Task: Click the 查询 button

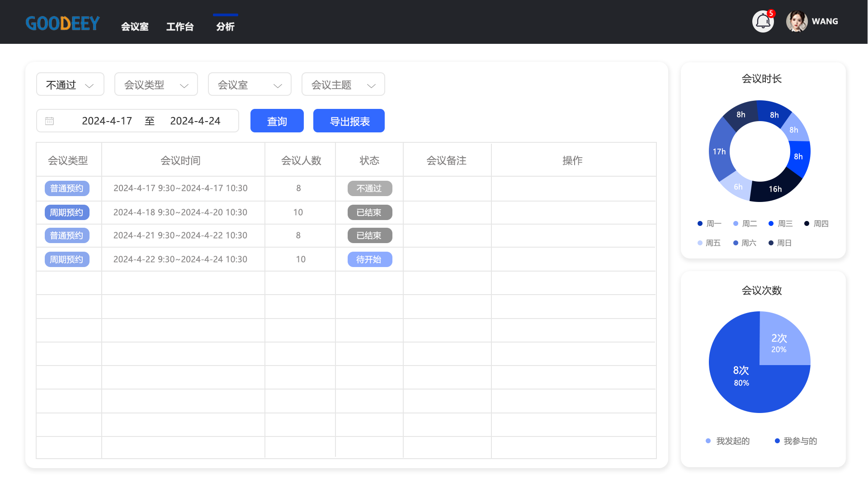Action: pyautogui.click(x=277, y=121)
